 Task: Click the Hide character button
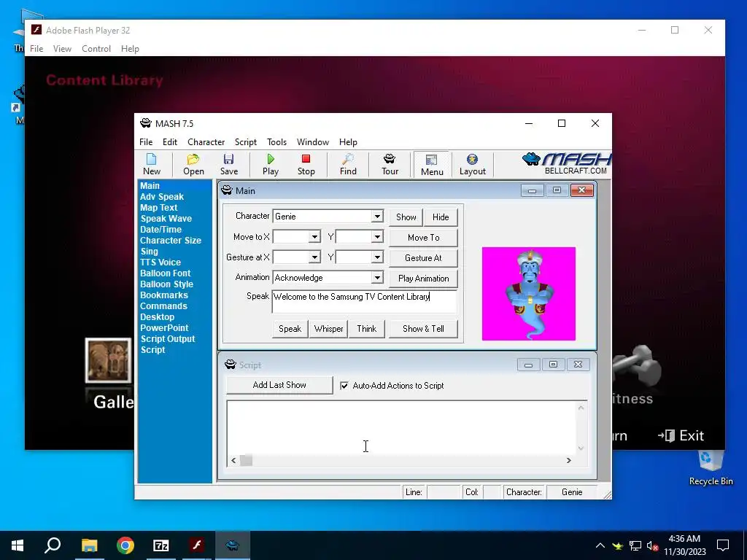[x=441, y=217]
